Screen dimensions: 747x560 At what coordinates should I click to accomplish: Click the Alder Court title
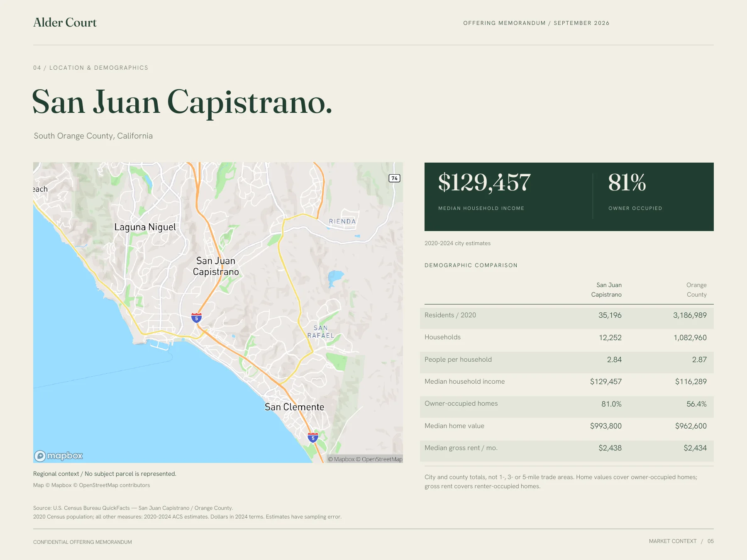coord(65,22)
